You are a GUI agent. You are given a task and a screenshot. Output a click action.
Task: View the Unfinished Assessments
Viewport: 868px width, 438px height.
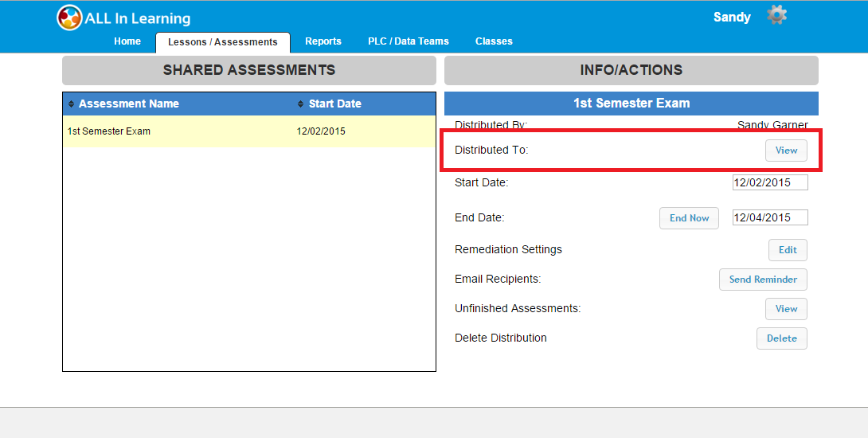click(786, 309)
